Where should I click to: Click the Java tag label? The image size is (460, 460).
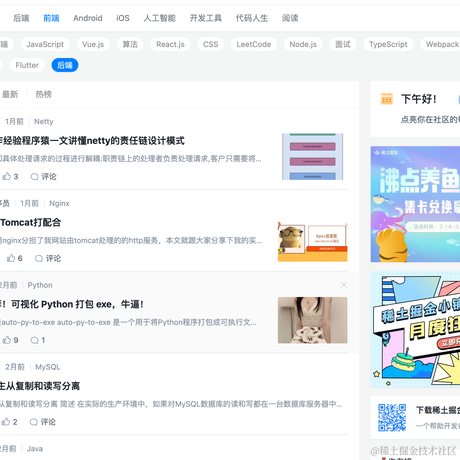[x=35, y=449]
